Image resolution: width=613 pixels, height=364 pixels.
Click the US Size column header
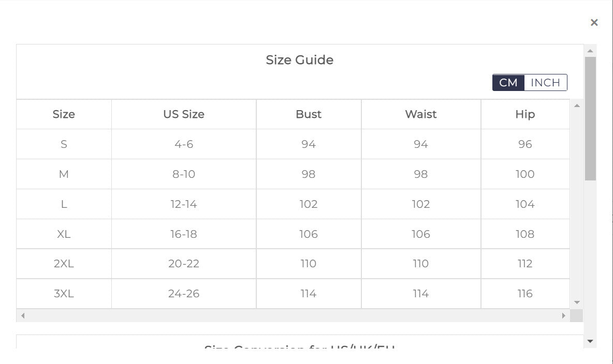184,114
